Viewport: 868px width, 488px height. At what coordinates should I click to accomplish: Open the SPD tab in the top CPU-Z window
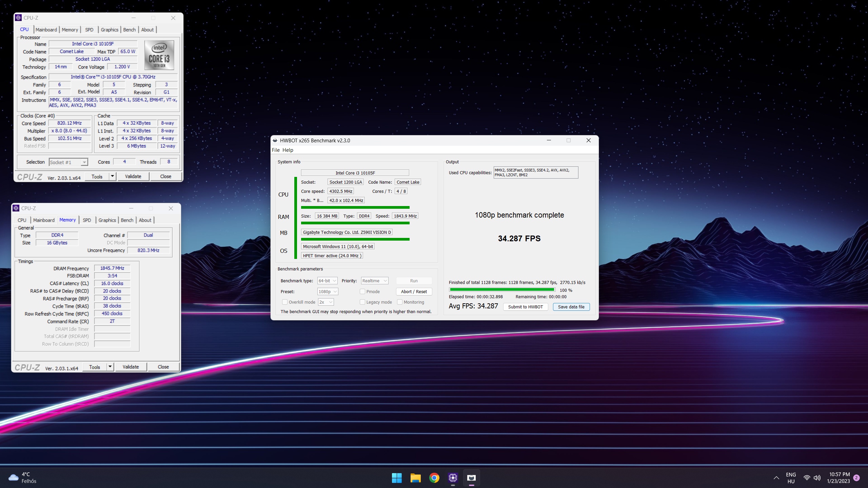click(89, 30)
